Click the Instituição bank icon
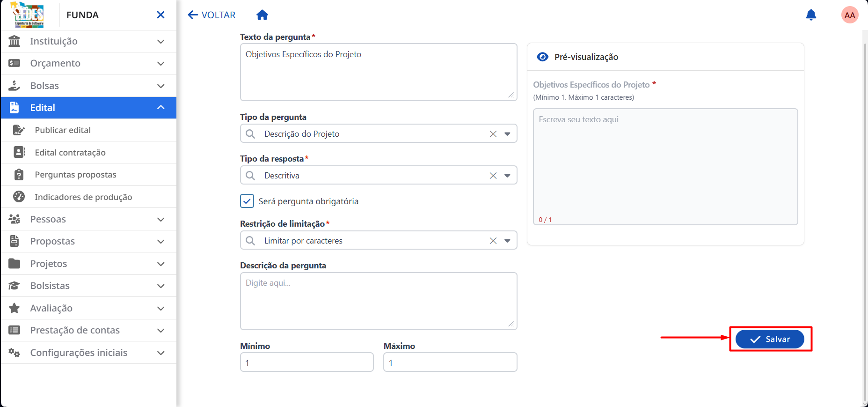 [x=15, y=41]
